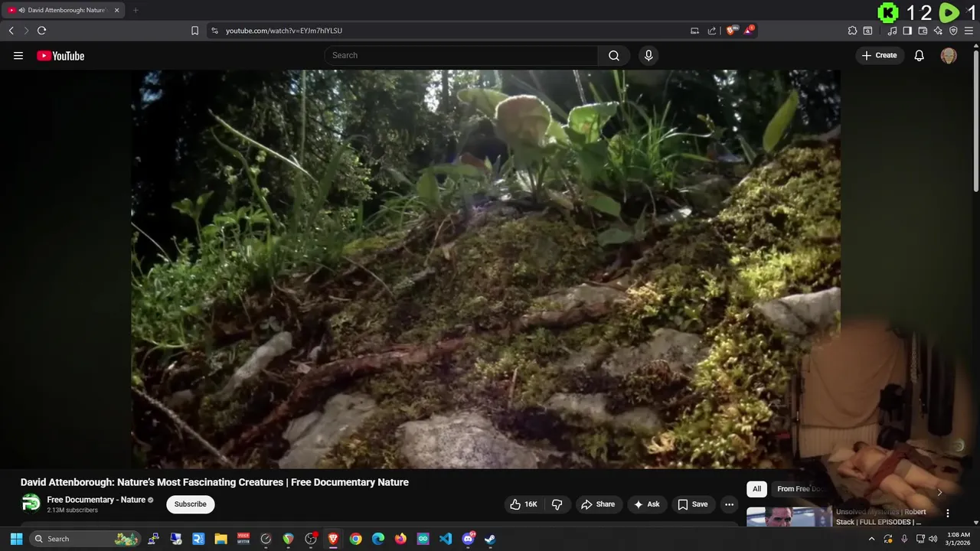Open Brave Rewards triangle icon

[x=750, y=31]
